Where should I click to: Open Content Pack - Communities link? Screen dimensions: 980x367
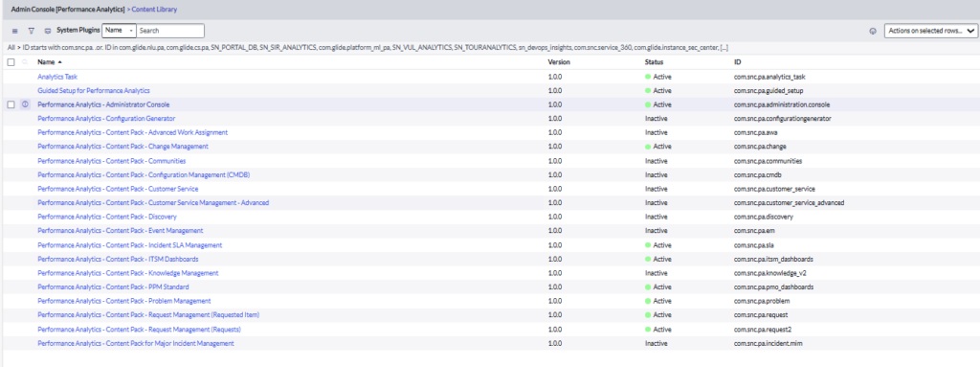(x=111, y=161)
